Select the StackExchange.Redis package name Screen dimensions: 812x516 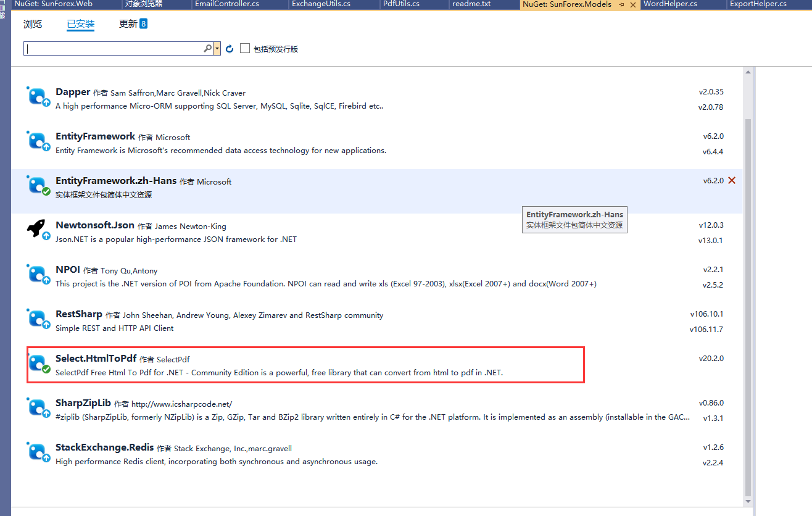tap(105, 447)
